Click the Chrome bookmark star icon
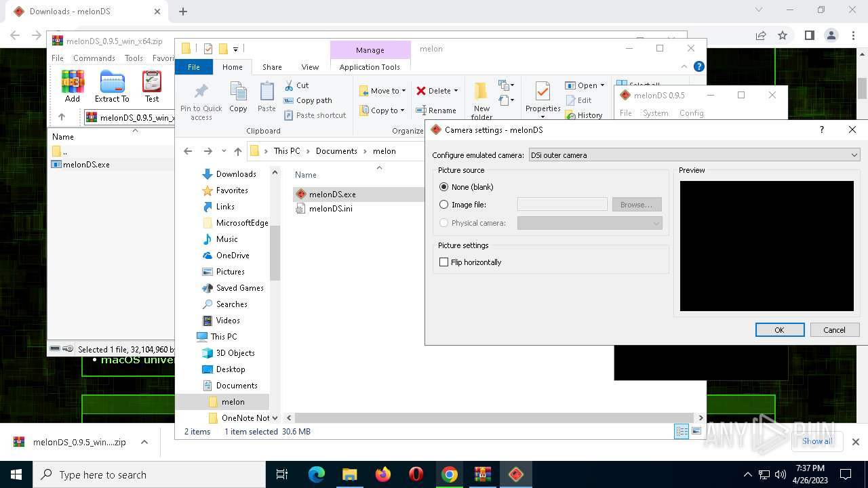Image resolution: width=868 pixels, height=488 pixels. [x=783, y=35]
